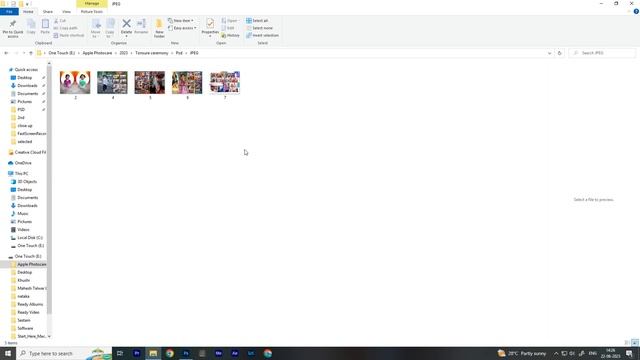Show hidden system tray icons

tap(556, 353)
